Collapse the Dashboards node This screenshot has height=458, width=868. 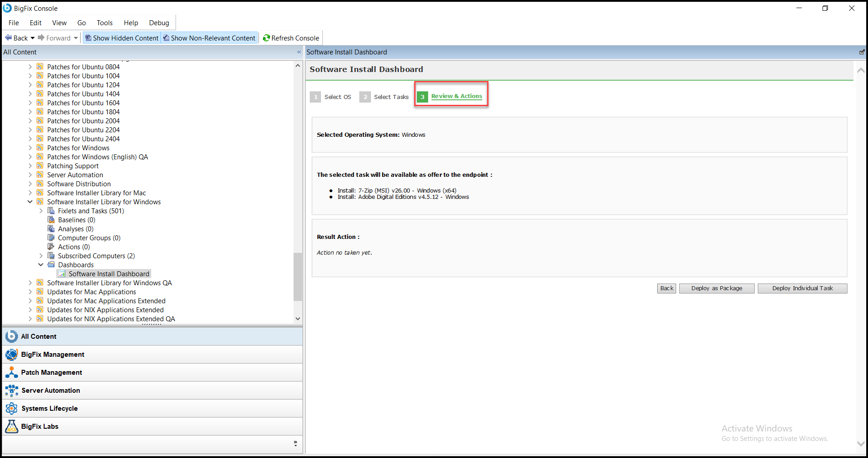41,265
